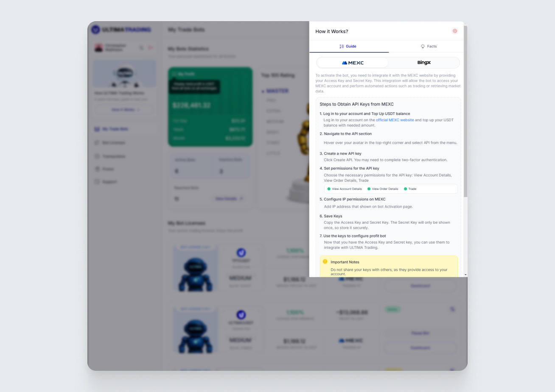Select the MEXC exchange option
555x392 pixels.
point(353,63)
